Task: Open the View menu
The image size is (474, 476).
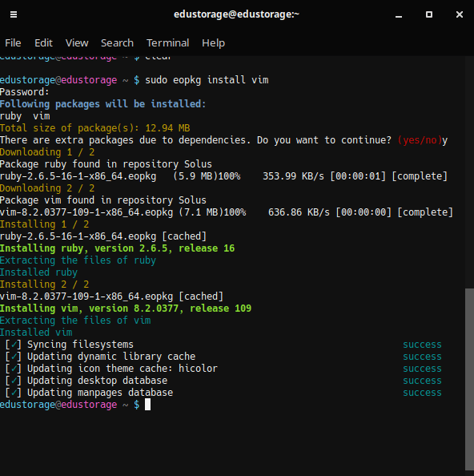Action: coord(77,42)
